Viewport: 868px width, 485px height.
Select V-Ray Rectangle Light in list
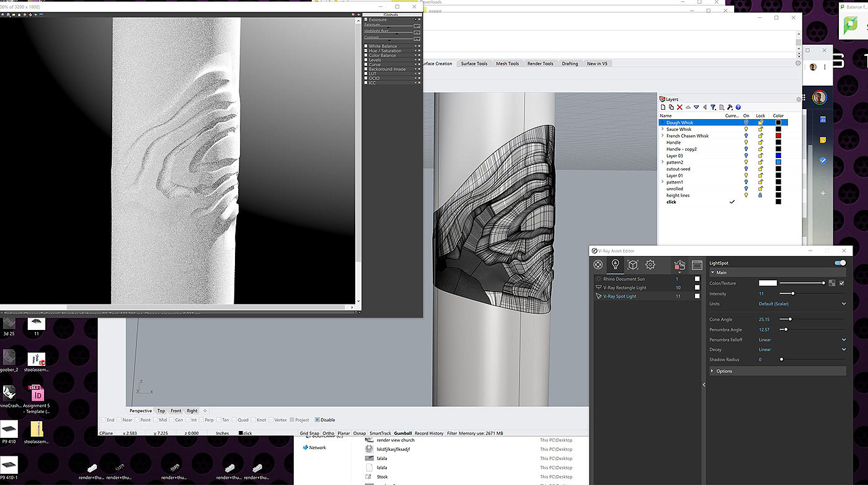pos(624,288)
